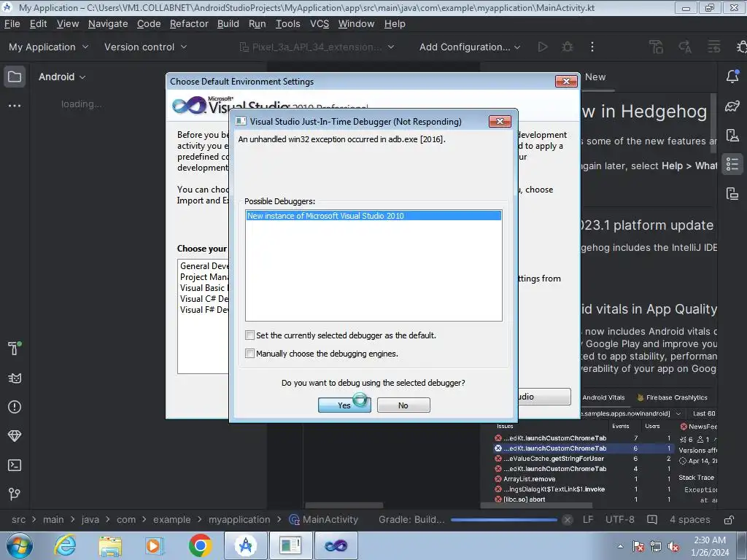Click the Settings gear icon at toolbar edge
Image resolution: width=747 pixels, height=560 pixels.
click(741, 47)
